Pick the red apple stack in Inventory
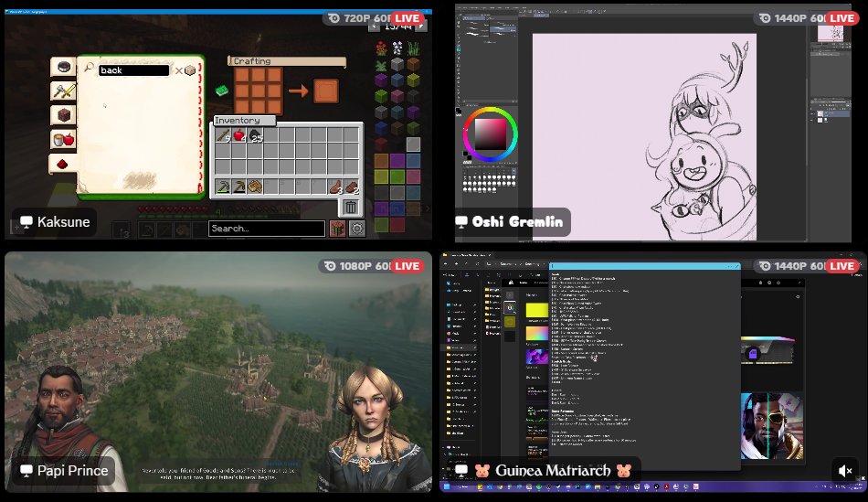The image size is (868, 502). [239, 135]
